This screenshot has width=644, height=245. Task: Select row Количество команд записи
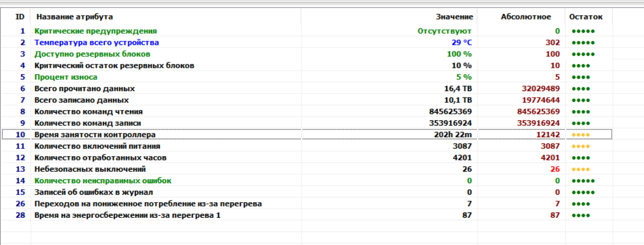click(307, 123)
